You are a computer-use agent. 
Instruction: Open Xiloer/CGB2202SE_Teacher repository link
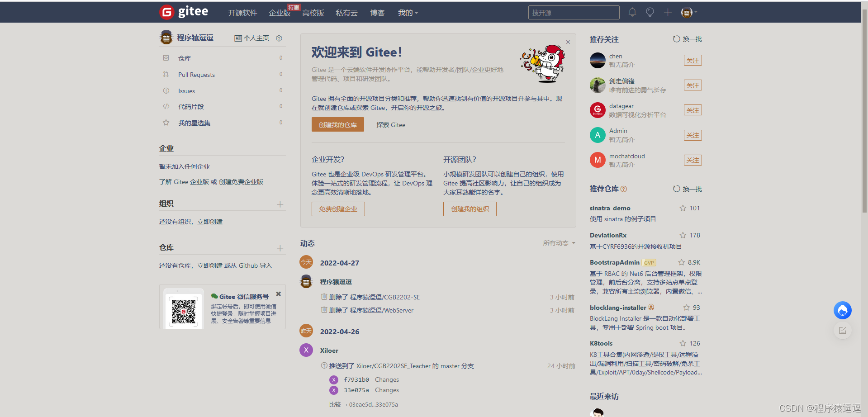[393, 366]
